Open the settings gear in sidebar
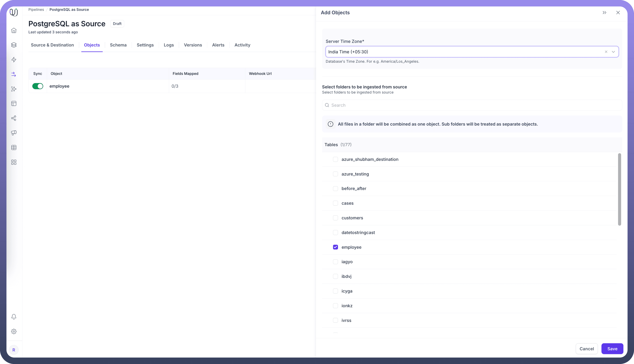The height and width of the screenshot is (364, 634). [14, 332]
